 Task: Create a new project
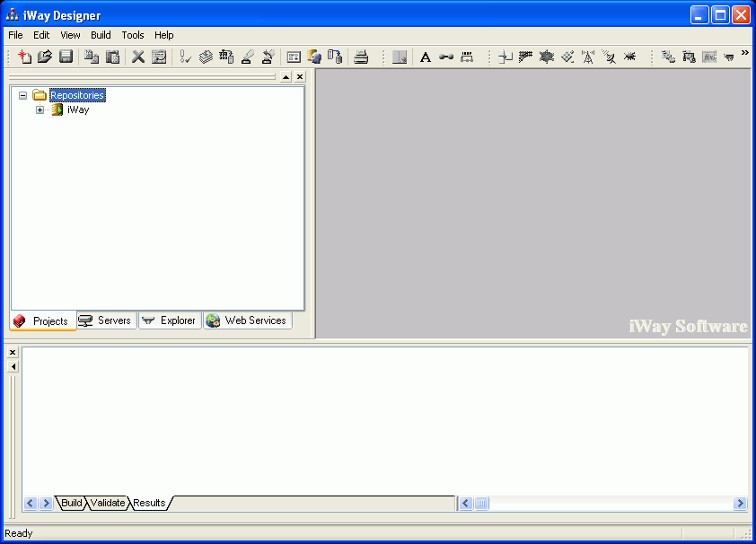(x=24, y=57)
